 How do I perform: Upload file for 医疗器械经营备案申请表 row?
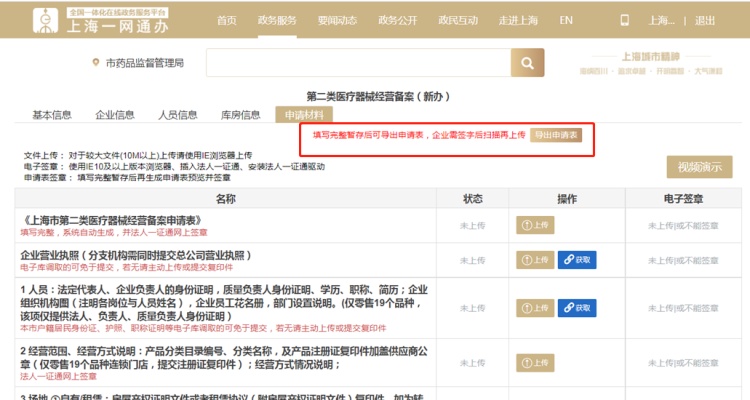pyautogui.click(x=533, y=225)
